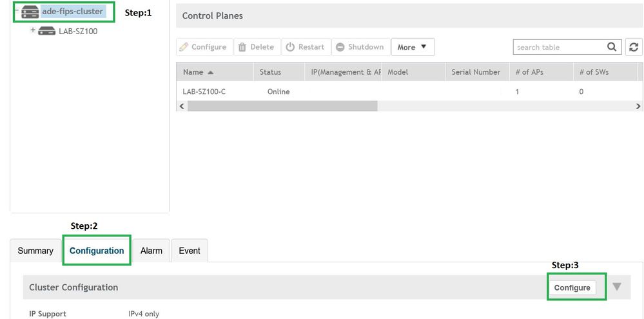Switch to the Alarm tab

pyautogui.click(x=151, y=251)
